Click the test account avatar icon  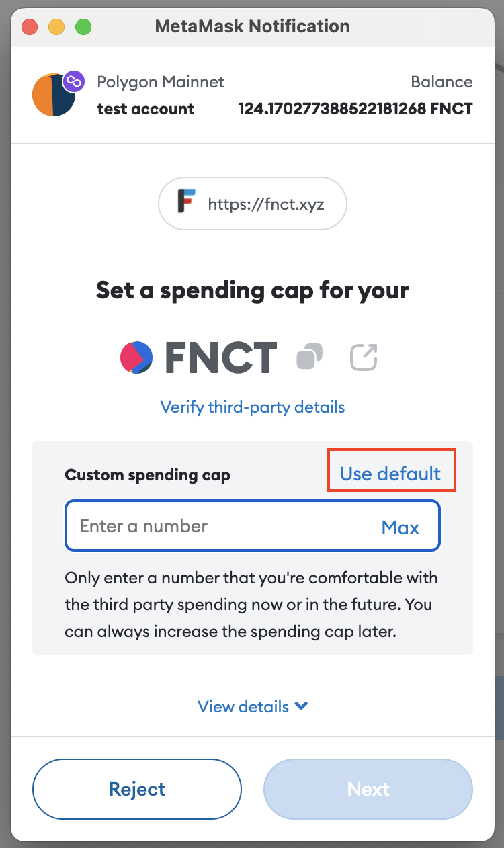point(54,95)
